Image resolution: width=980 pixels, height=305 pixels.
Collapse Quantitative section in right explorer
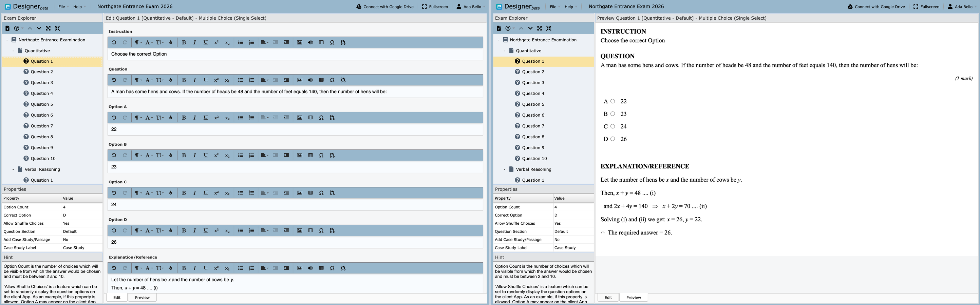pos(505,50)
